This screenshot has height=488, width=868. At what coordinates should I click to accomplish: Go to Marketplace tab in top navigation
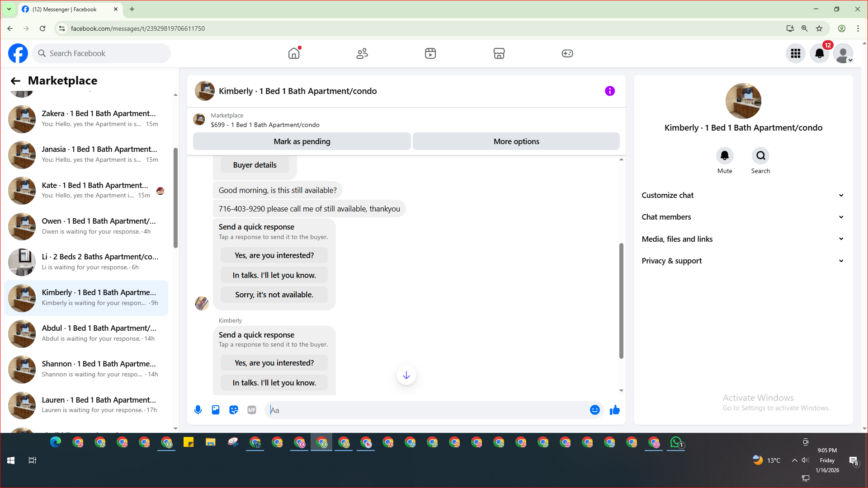(x=499, y=53)
